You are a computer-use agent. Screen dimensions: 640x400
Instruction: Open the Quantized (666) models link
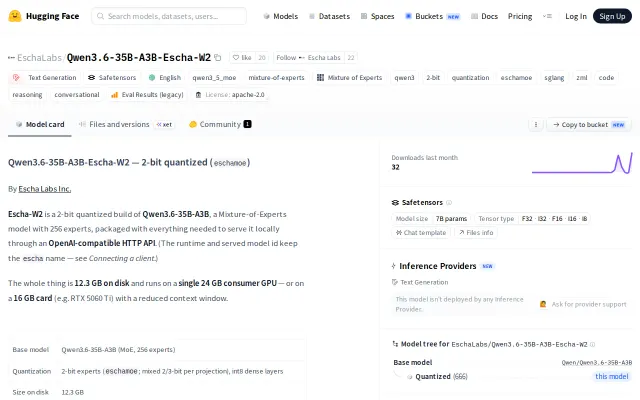(441, 377)
